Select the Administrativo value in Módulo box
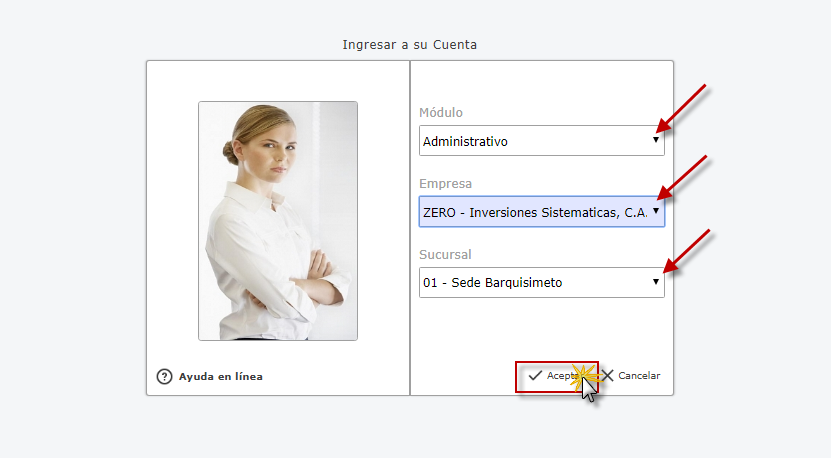Viewport: 831px width, 458px height. click(x=465, y=142)
